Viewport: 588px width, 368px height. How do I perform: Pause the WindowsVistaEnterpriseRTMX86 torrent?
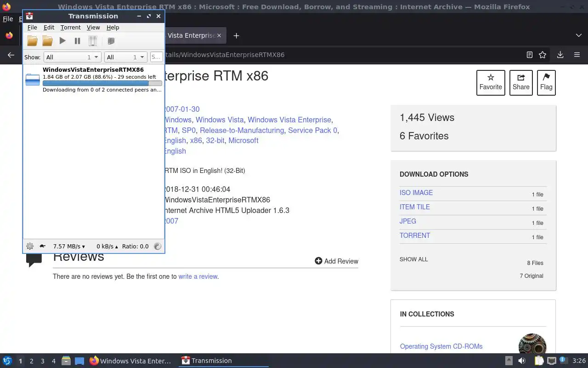(x=77, y=41)
